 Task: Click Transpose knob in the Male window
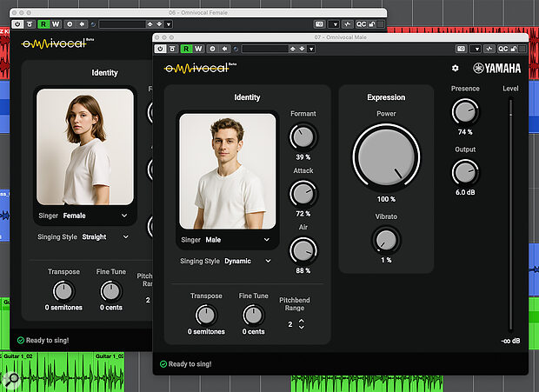[206, 316]
